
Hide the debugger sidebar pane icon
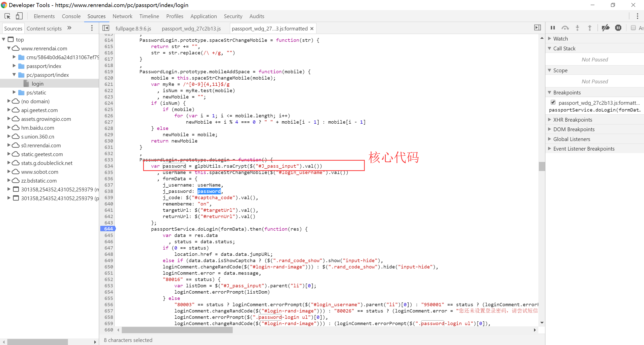click(537, 28)
